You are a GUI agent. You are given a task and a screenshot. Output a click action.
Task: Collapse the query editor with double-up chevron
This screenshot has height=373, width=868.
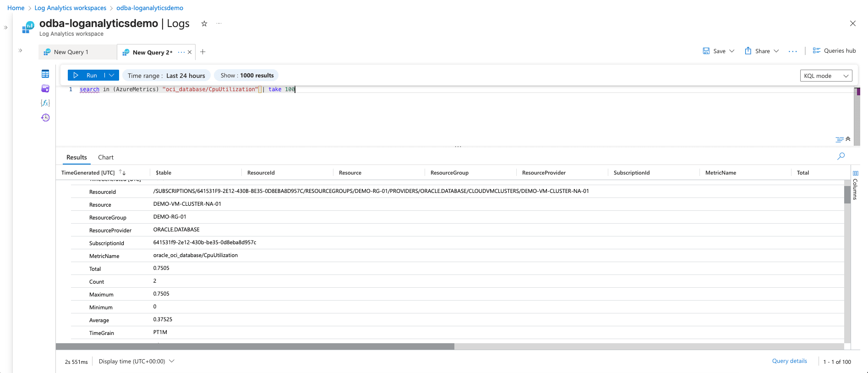(848, 139)
